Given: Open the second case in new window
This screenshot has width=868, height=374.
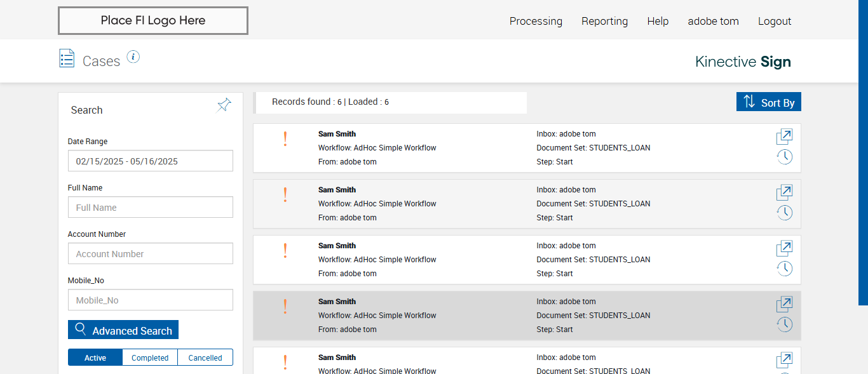Looking at the screenshot, I should [x=784, y=192].
